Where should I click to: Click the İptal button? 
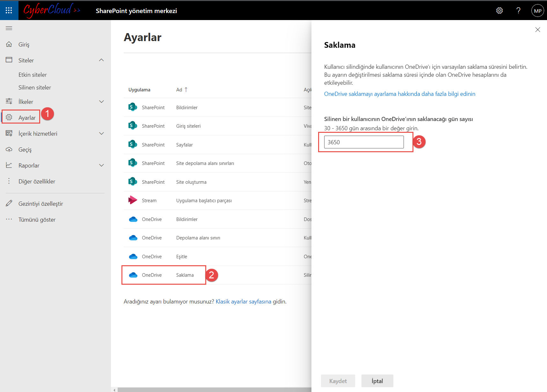[377, 381]
